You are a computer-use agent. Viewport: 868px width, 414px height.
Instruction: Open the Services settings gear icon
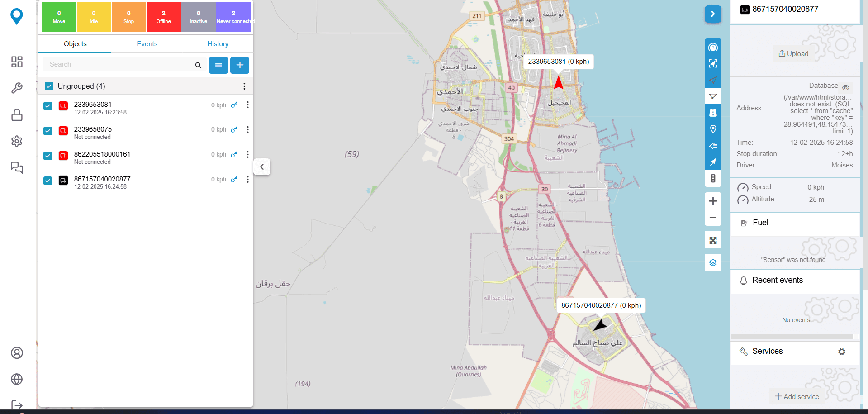pos(842,352)
